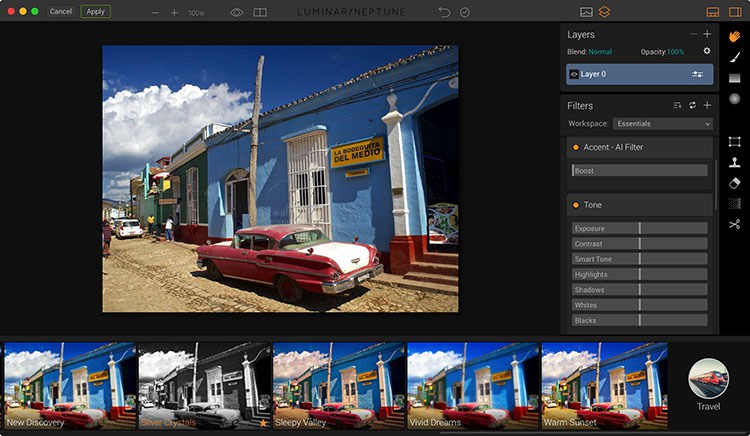
Task: Adjust the Exposure slider
Action: [639, 228]
